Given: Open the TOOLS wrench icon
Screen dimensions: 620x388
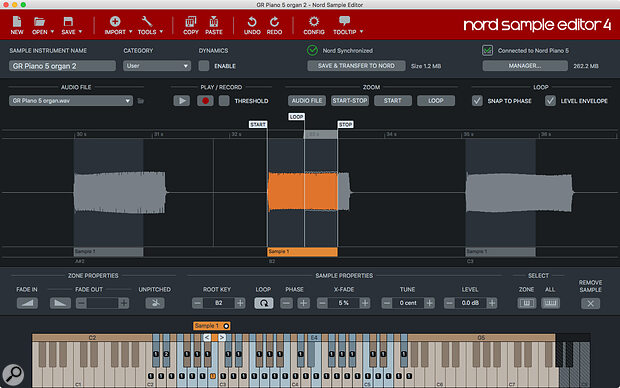Looking at the screenshot, I should pos(147,21).
